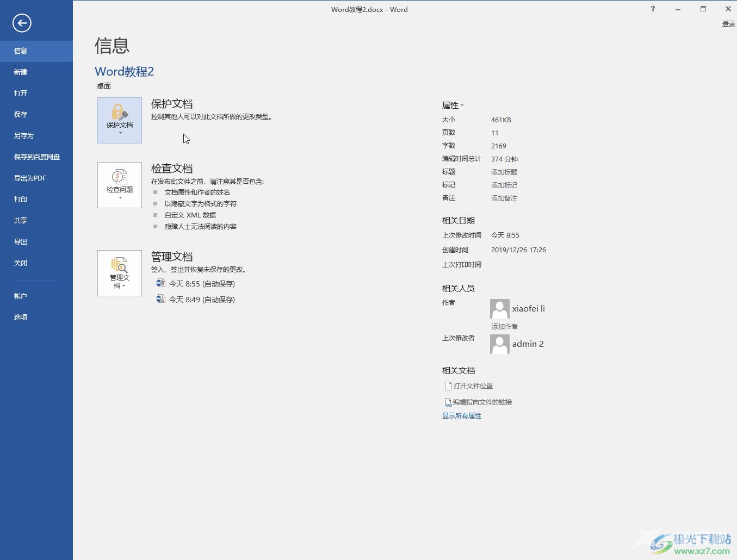Select 打开 in the sidebar
737x560 pixels.
[36, 94]
